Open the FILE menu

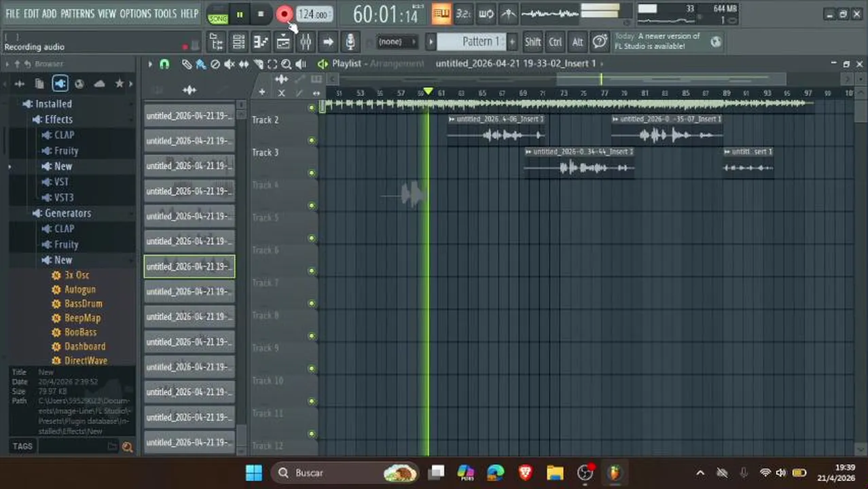tap(12, 14)
